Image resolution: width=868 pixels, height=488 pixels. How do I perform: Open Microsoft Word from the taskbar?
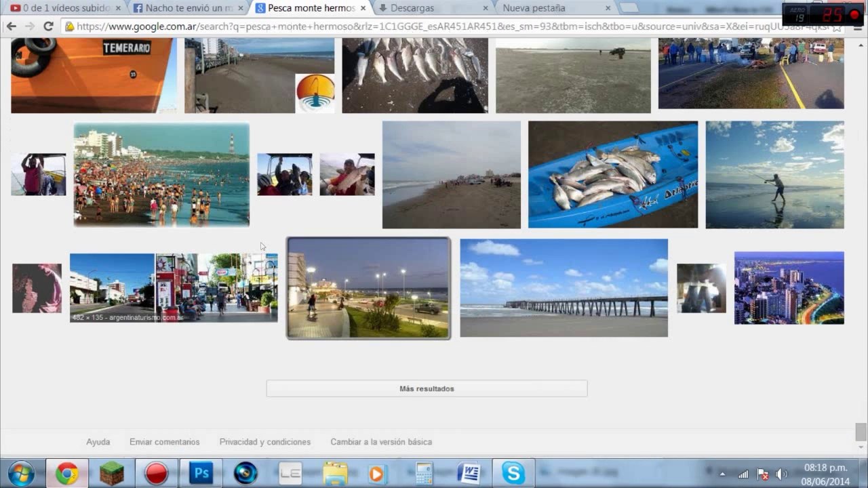click(469, 473)
